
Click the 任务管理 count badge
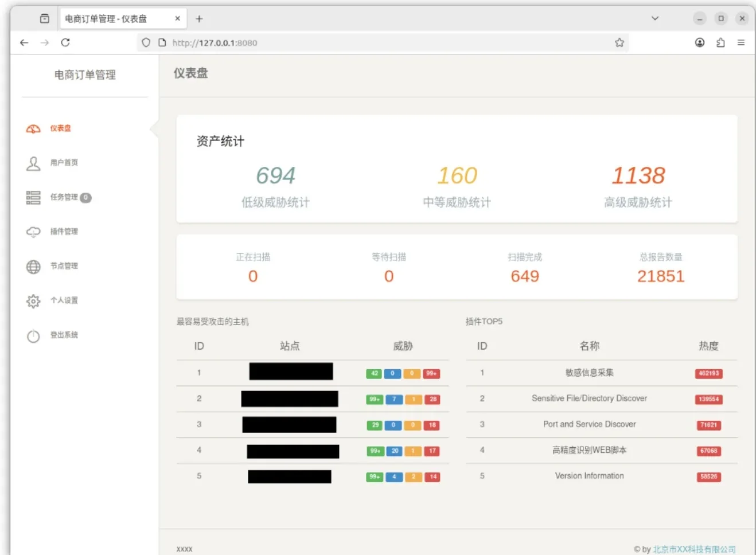[85, 197]
